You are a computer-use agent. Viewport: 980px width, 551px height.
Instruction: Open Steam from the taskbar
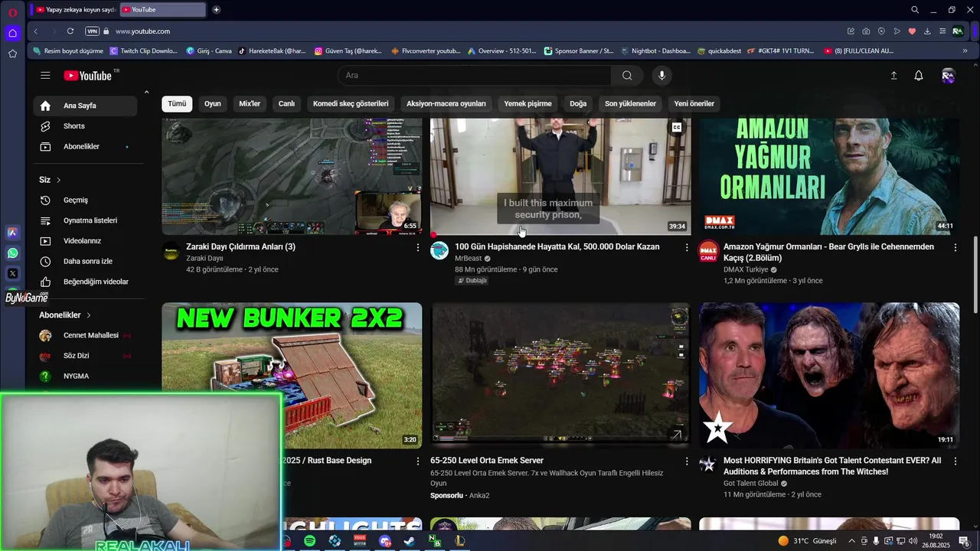tap(410, 541)
